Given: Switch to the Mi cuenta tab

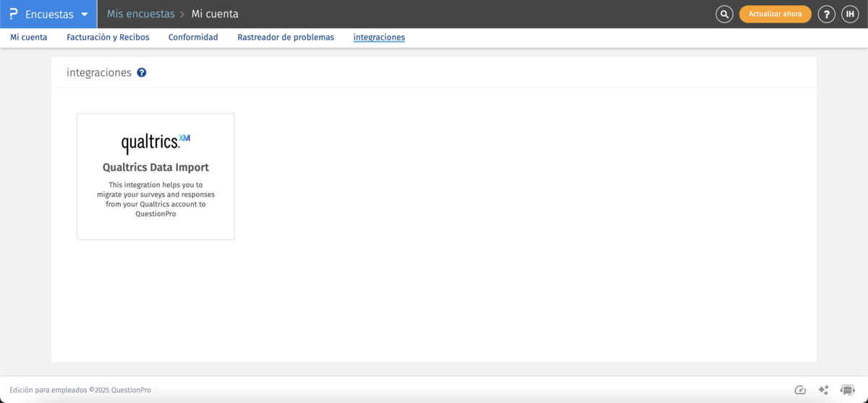Looking at the screenshot, I should (x=29, y=38).
